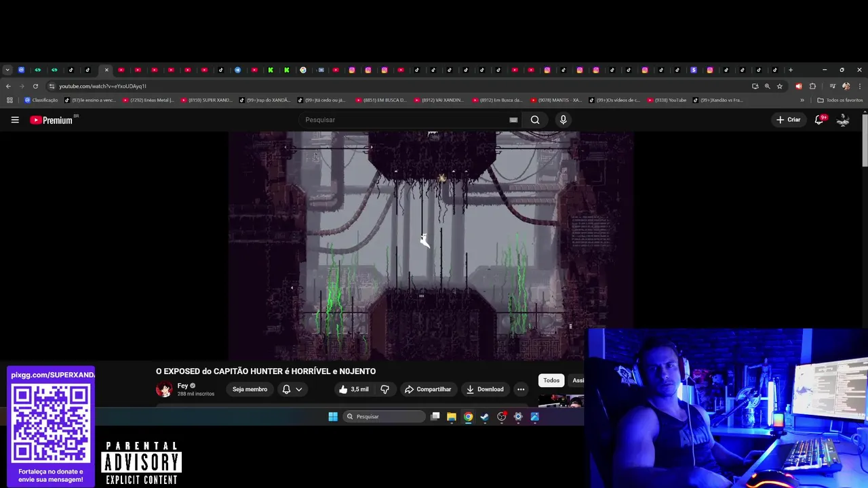The height and width of the screenshot is (488, 868).
Task: Open the Fey channel name link
Action: (x=182, y=386)
